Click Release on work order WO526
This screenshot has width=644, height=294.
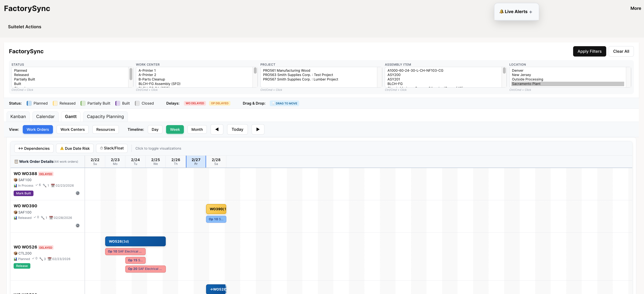(x=22, y=266)
